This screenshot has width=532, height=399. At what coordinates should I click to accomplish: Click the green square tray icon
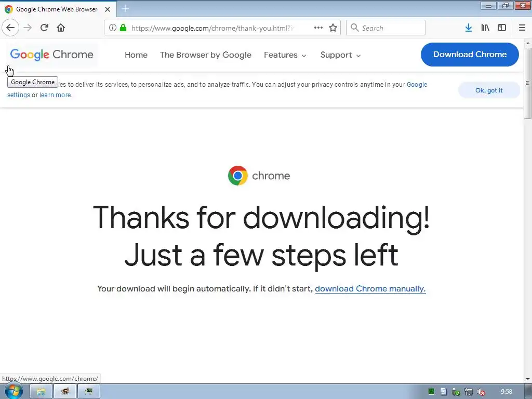[431, 392]
